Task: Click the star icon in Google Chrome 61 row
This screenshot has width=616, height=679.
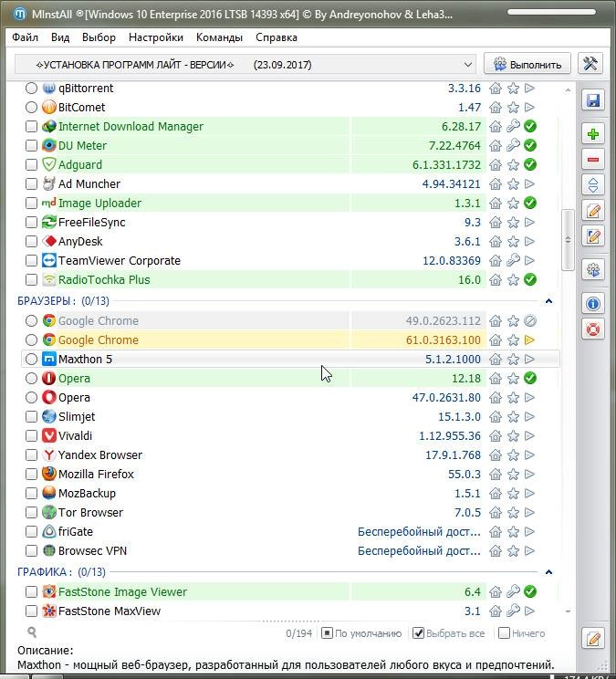Action: (513, 340)
